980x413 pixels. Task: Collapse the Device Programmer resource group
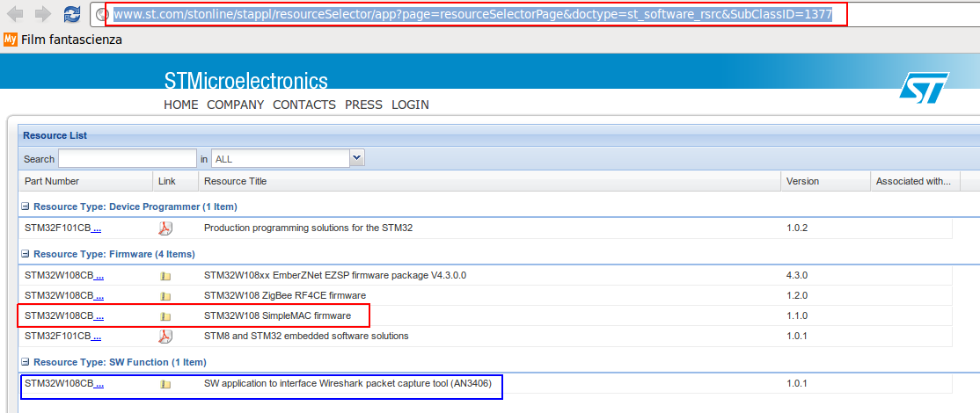[x=26, y=206]
